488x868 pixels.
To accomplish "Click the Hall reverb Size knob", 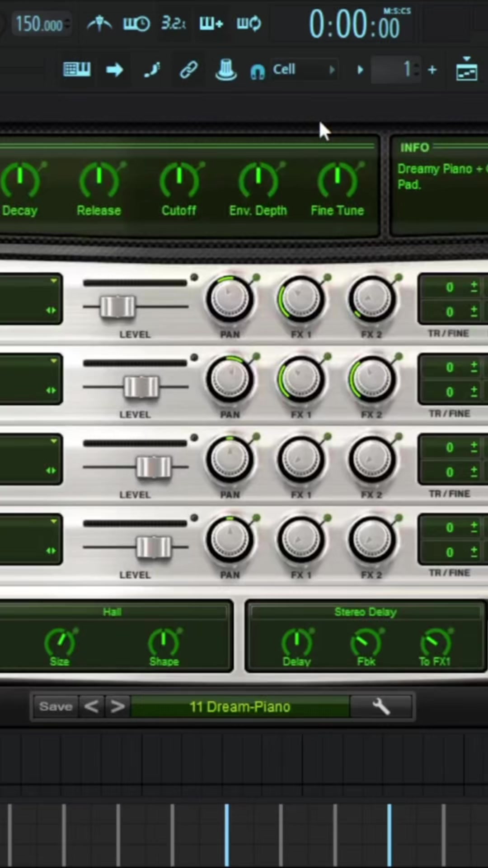I will 60,642.
